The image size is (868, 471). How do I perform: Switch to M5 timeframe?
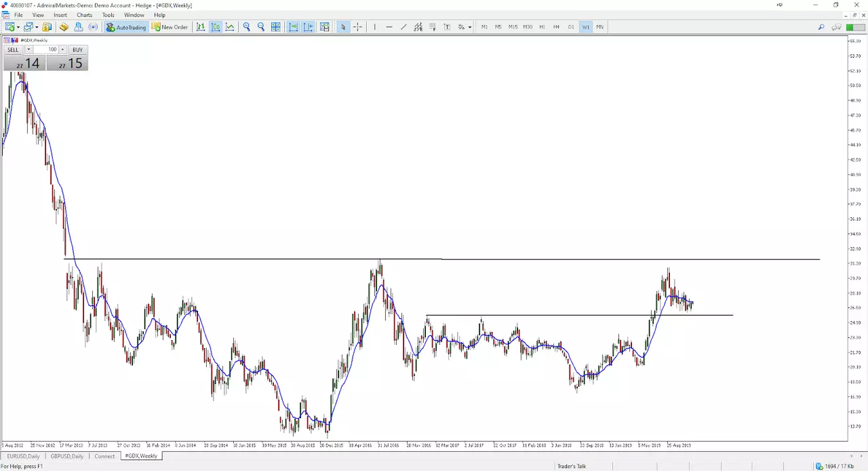click(x=498, y=27)
